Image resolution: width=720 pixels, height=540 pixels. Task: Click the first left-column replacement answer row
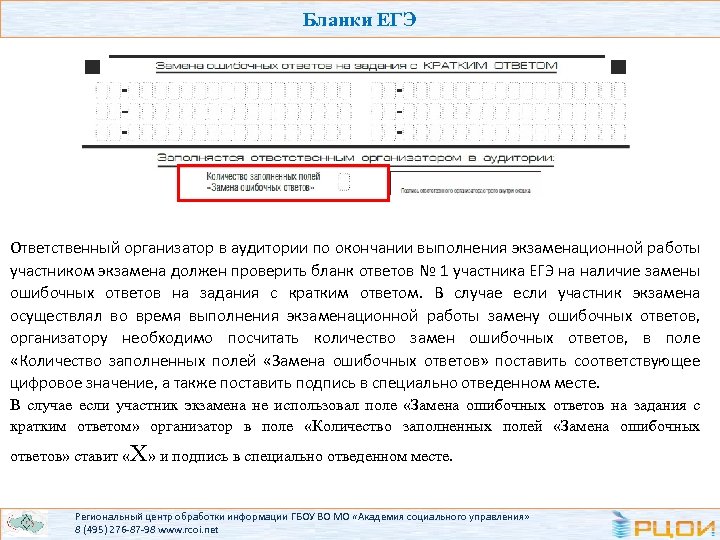point(224,90)
